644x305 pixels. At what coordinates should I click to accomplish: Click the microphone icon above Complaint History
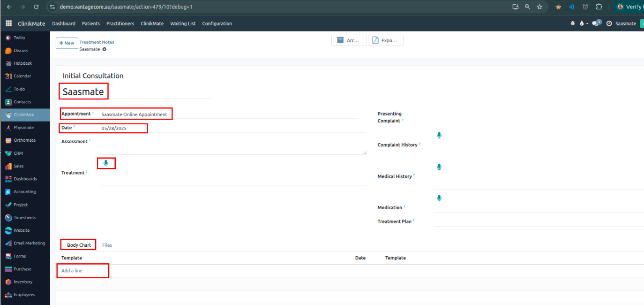click(x=439, y=135)
